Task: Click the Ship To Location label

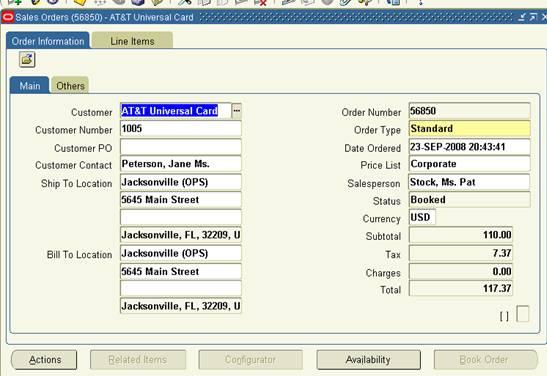Action: (76, 183)
